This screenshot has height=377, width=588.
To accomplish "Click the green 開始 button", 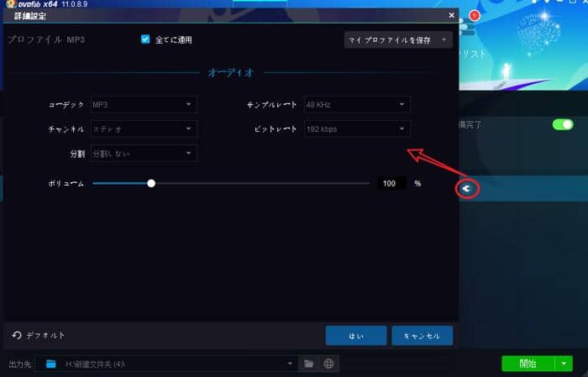I will pyautogui.click(x=528, y=363).
